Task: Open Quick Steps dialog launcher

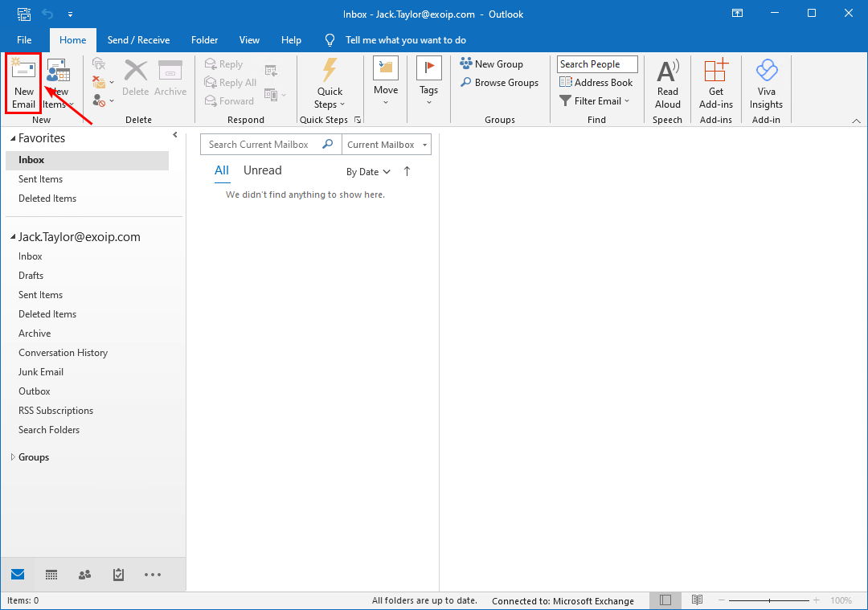Action: click(x=358, y=120)
